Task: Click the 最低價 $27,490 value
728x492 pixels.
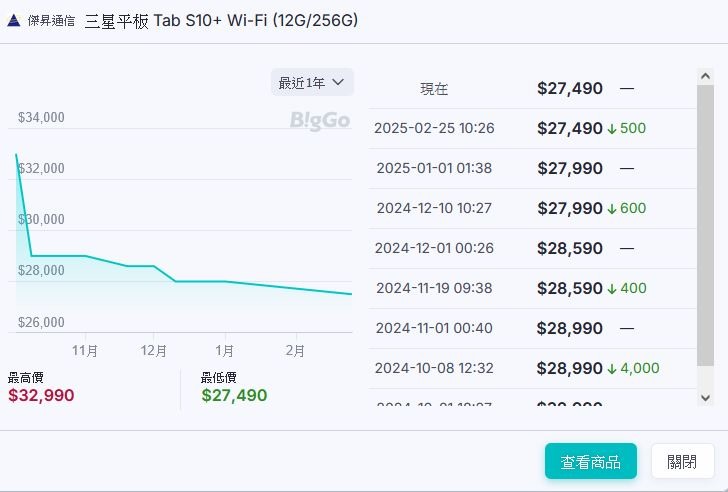Action: pyautogui.click(x=234, y=395)
